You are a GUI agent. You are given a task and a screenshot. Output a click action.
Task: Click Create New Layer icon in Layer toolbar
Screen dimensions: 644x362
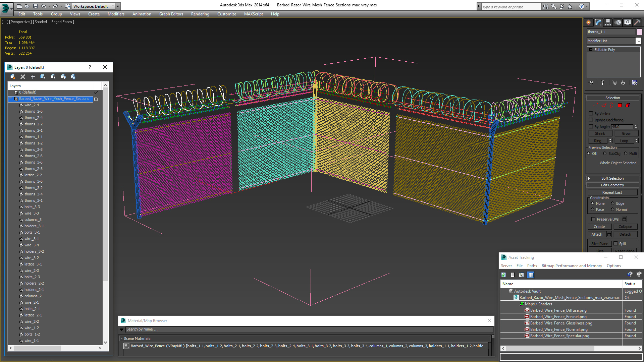[x=13, y=77]
